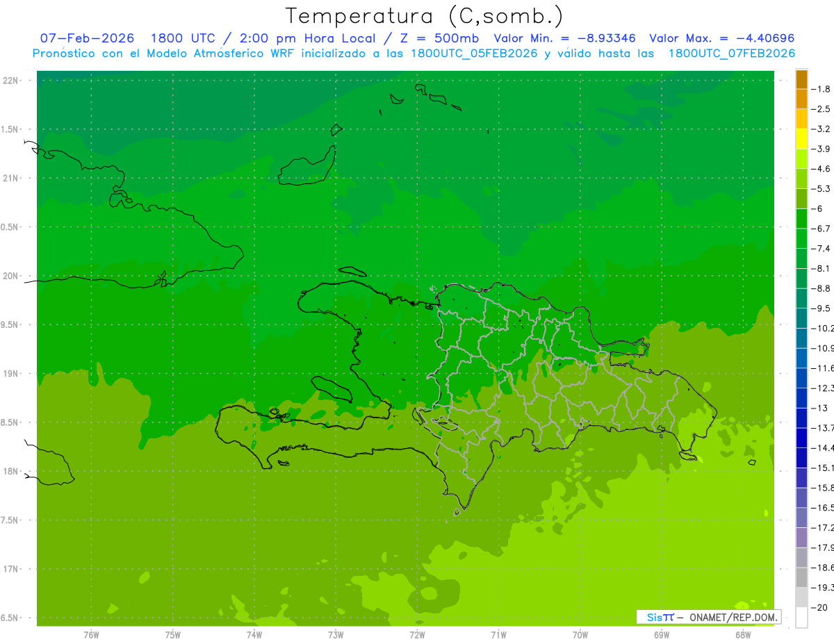
Task: Click the '22N' latitude label
Action: point(11,81)
